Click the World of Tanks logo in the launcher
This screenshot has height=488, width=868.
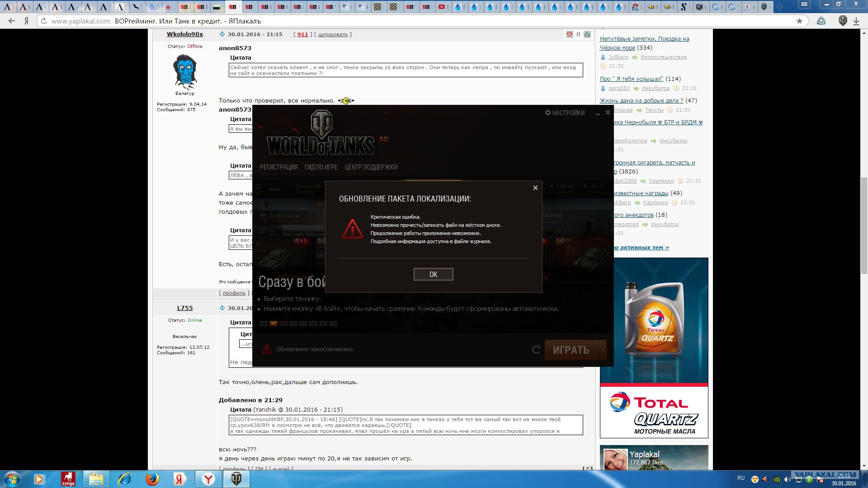pyautogui.click(x=321, y=133)
